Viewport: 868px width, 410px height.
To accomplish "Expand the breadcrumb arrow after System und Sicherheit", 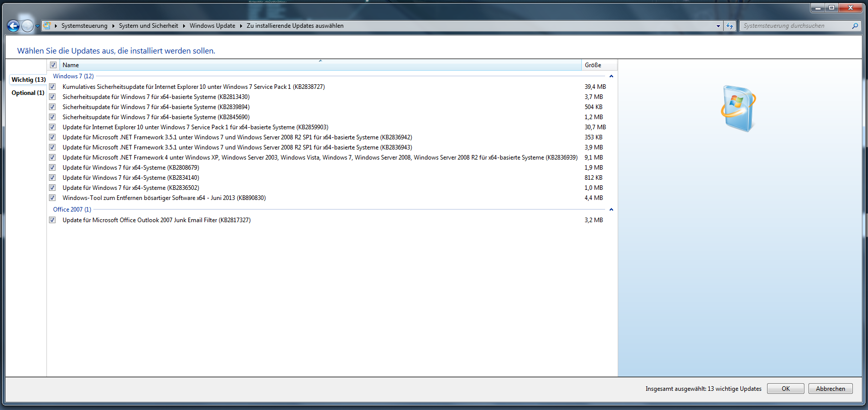I will (x=184, y=26).
